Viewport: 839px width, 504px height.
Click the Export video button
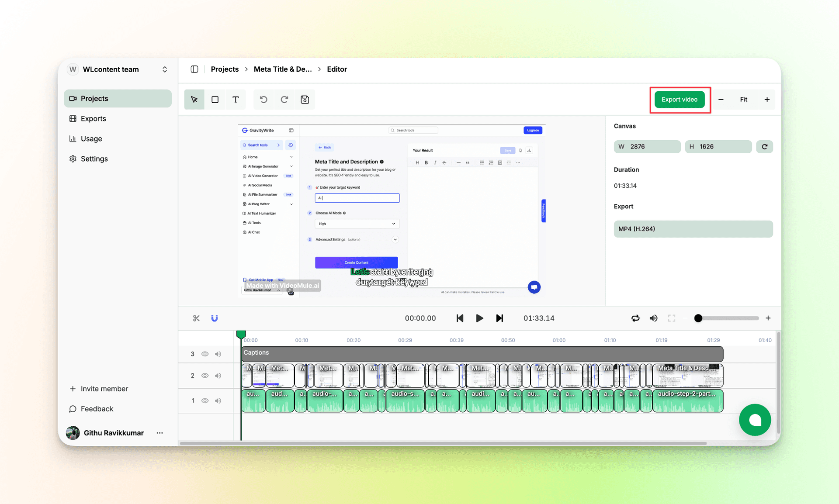tap(679, 99)
